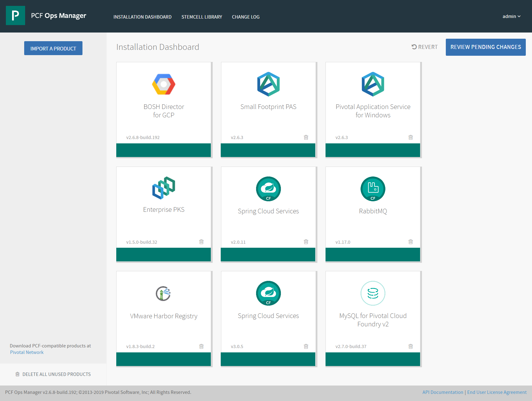Delete RabbitMQ via trash icon
532x401 pixels.
[x=410, y=242]
